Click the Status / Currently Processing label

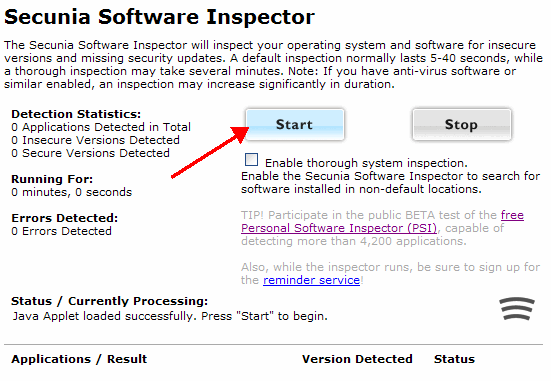109,301
